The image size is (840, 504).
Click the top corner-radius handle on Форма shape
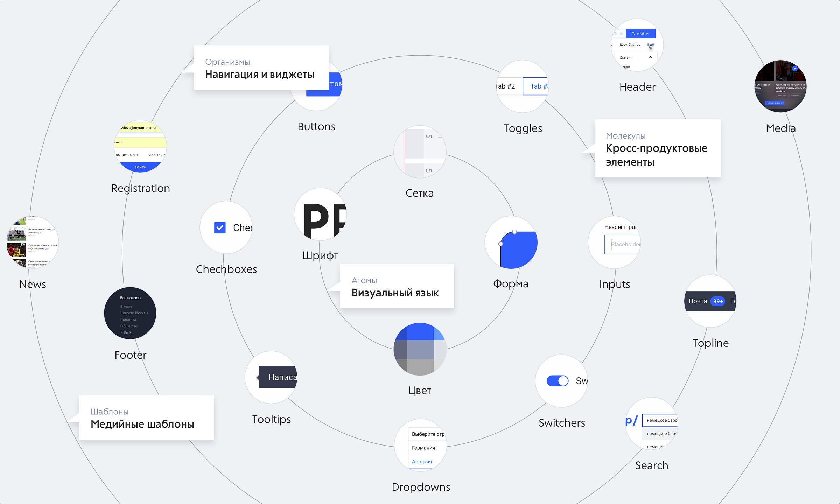(514, 232)
